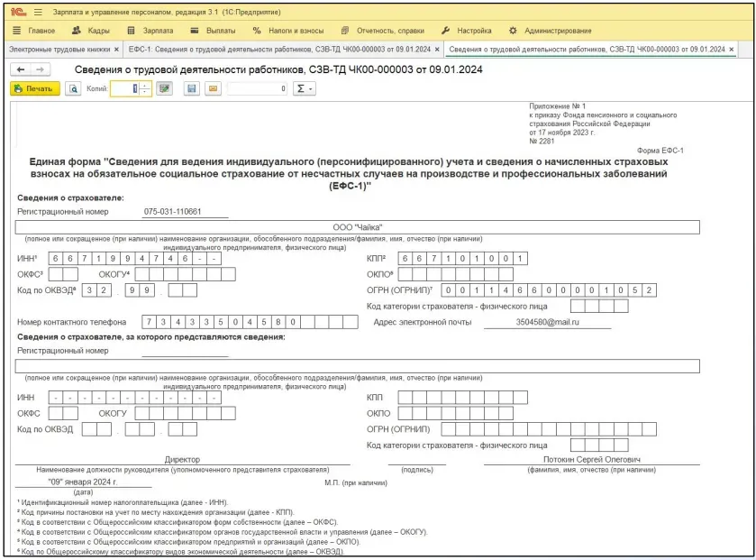Open the hamburger main menu beside the logo
This screenshot has width=756, height=560.
pos(38,12)
